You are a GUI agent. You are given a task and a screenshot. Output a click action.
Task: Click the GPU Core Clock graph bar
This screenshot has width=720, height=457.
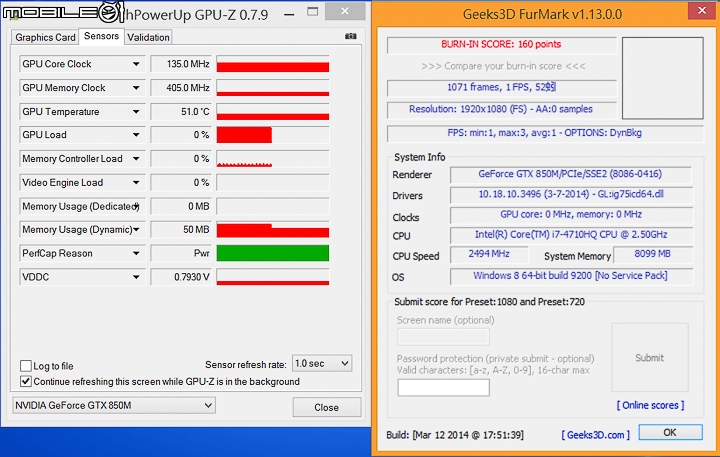pos(273,64)
